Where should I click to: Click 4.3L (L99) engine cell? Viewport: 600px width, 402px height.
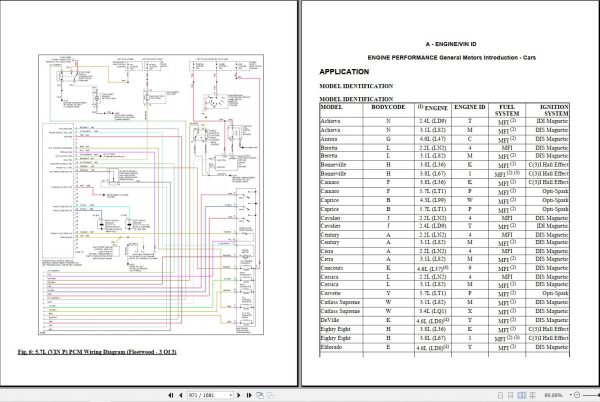pyautogui.click(x=432, y=200)
